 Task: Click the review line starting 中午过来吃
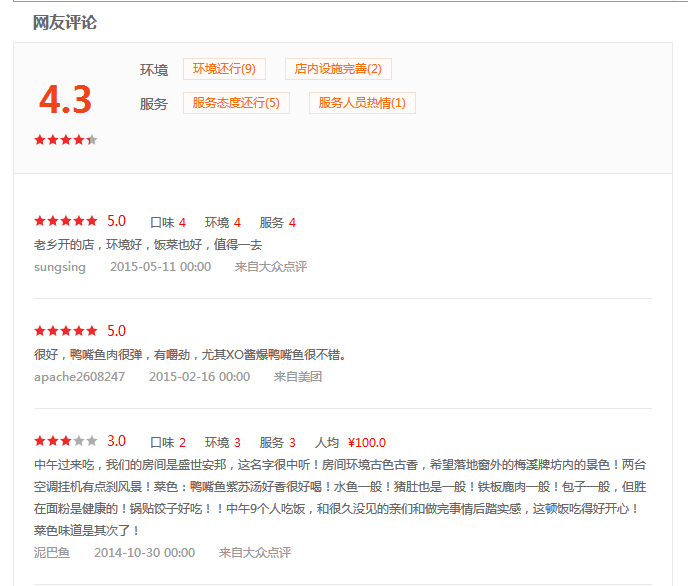click(x=340, y=465)
